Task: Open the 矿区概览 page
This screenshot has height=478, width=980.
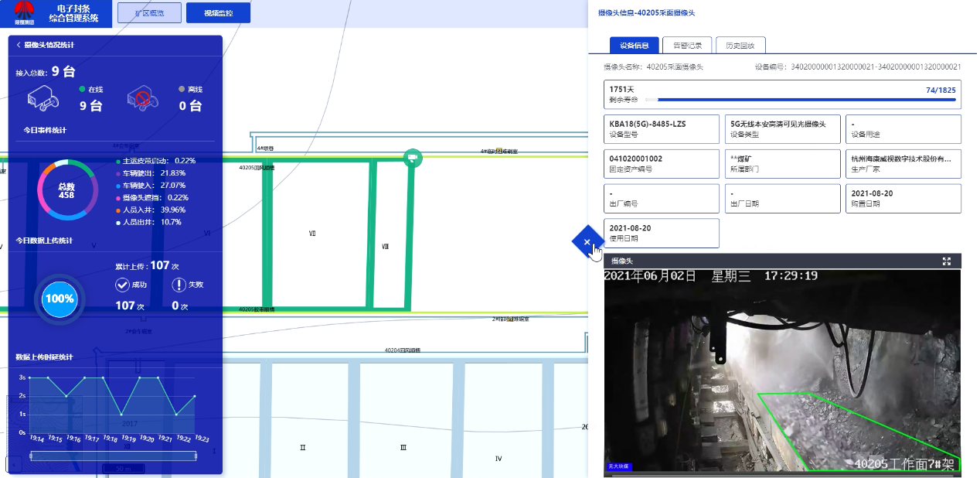Action: 149,13
